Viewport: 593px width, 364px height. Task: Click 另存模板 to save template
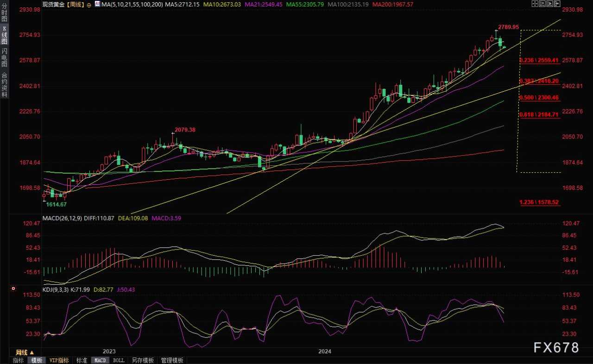pyautogui.click(x=142, y=360)
